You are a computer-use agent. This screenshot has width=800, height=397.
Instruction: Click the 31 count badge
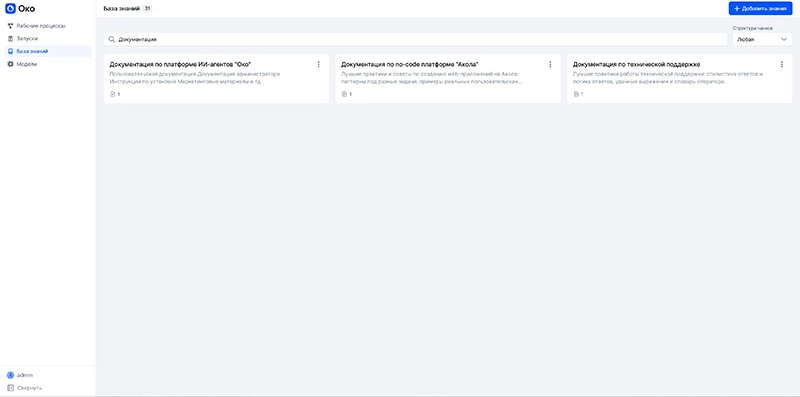(147, 9)
